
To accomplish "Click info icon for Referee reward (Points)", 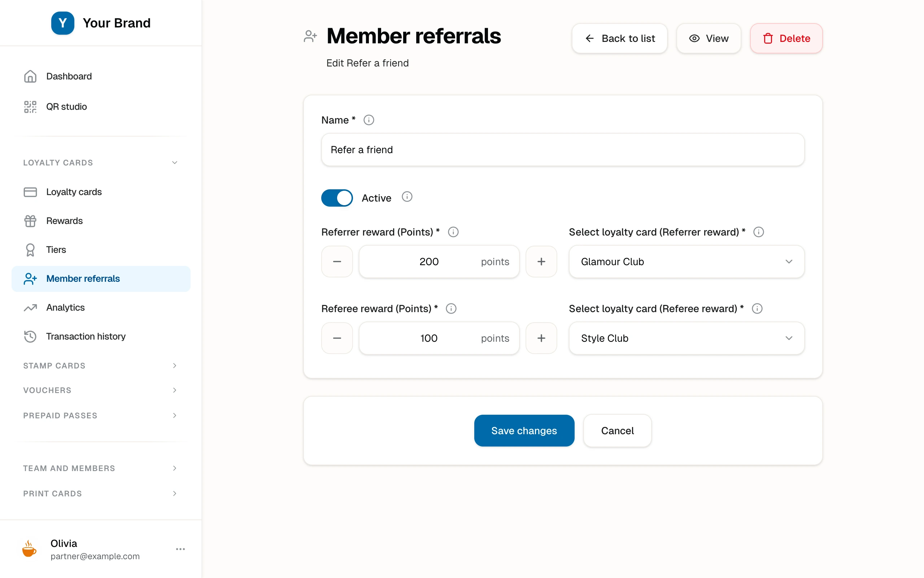I will click(451, 309).
